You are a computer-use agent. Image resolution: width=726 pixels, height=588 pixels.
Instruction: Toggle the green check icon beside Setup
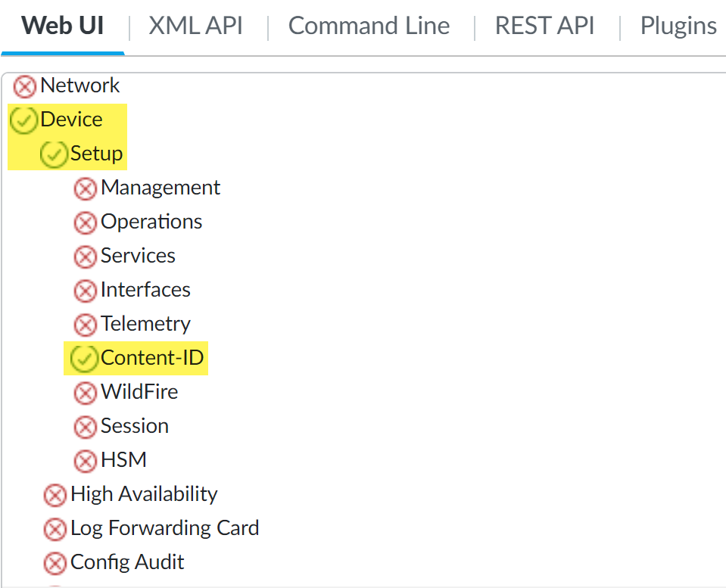(x=55, y=154)
